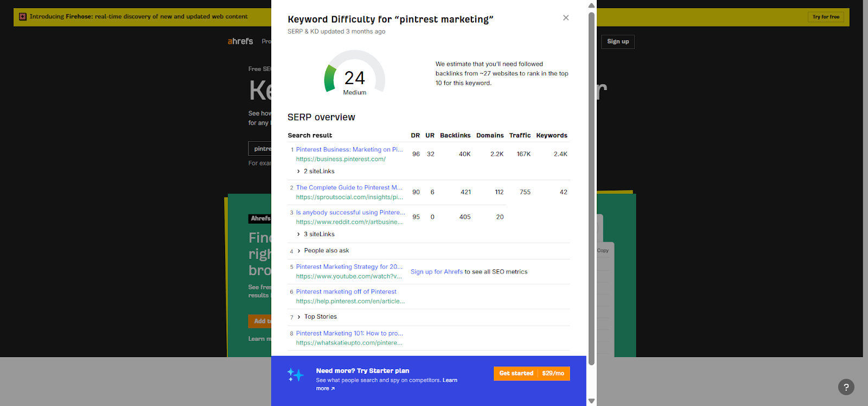
Task: Open Pinterest marketing off of Pinterest result
Action: click(346, 292)
